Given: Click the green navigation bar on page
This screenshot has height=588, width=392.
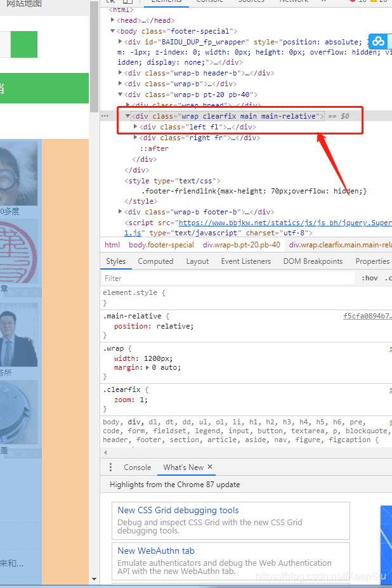Looking at the screenshot, I should [x=44, y=88].
